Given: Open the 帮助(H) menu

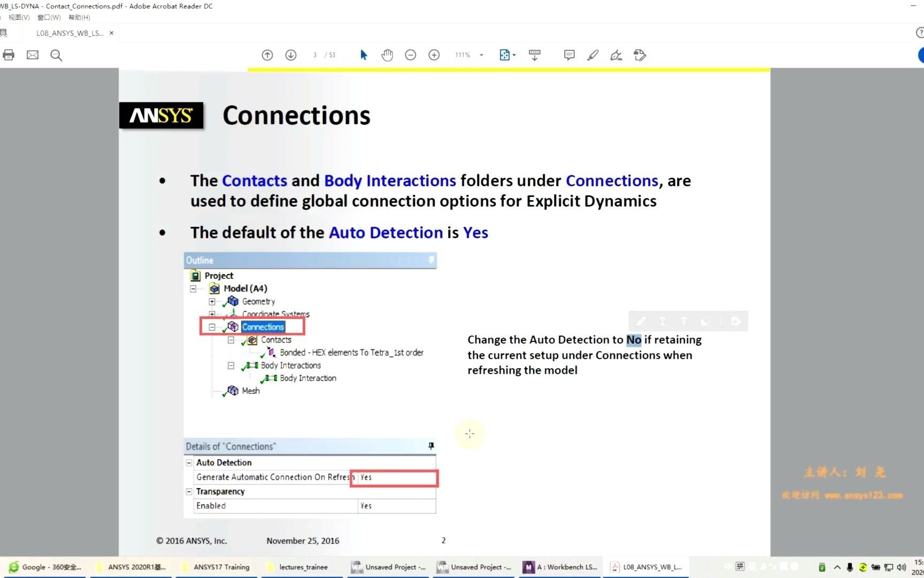Looking at the screenshot, I should [79, 18].
